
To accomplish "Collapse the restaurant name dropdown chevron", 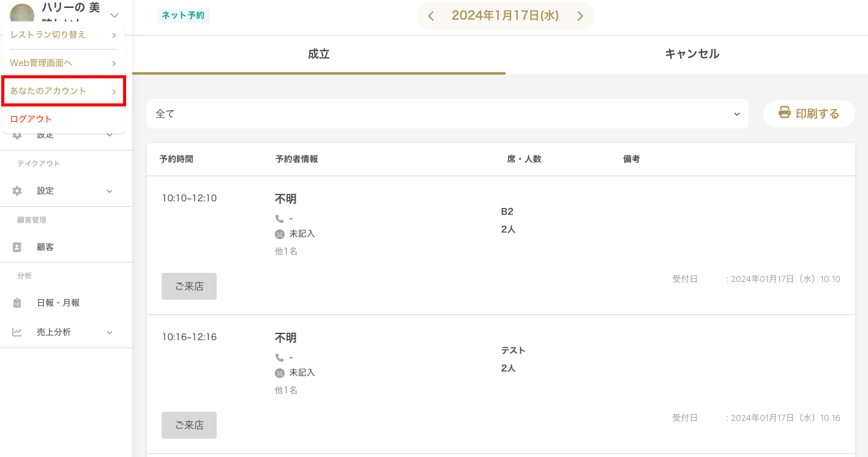I will pyautogui.click(x=114, y=15).
